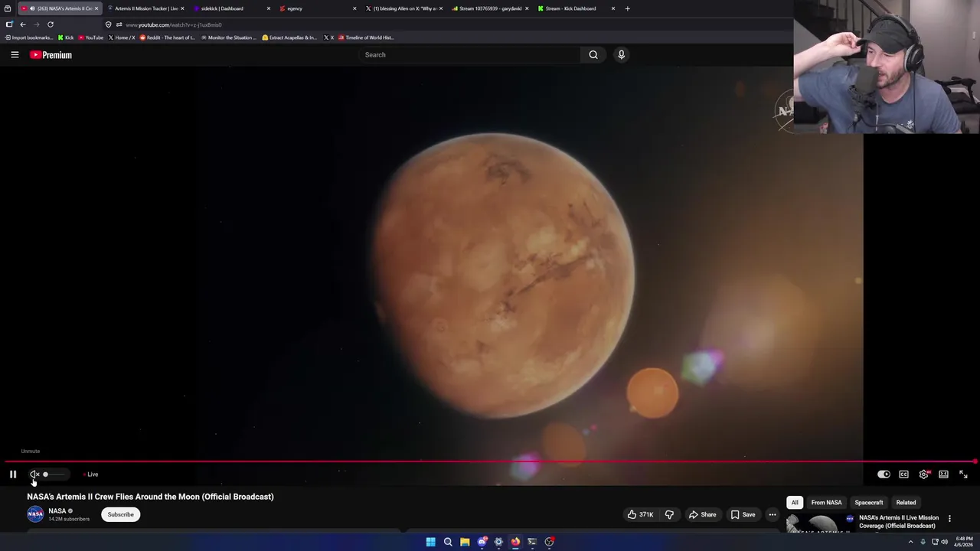The image size is (980, 551).
Task: Open a new browser tab
Action: [627, 8]
